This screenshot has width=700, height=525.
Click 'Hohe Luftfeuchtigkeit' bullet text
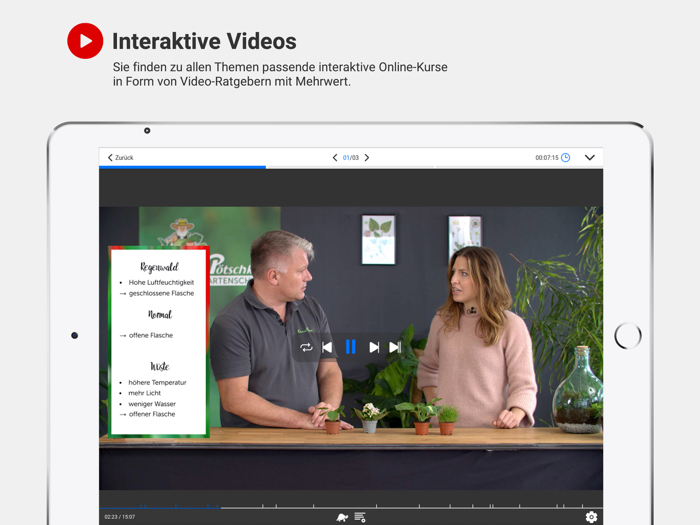coord(161,282)
